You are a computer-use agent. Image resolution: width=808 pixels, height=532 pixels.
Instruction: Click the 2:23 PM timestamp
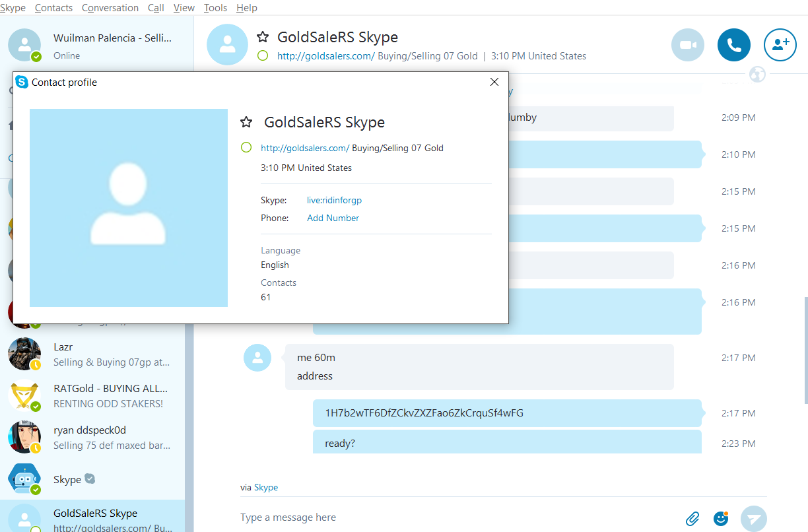pyautogui.click(x=738, y=444)
